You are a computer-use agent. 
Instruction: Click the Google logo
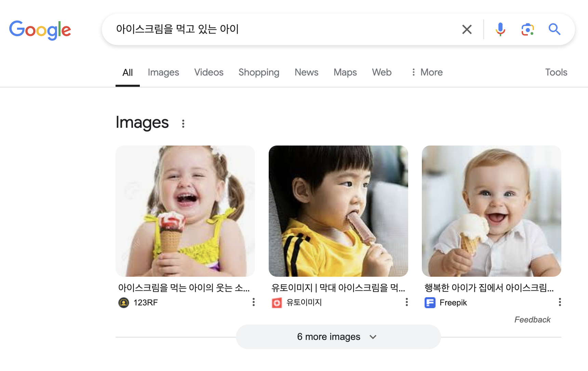click(40, 30)
